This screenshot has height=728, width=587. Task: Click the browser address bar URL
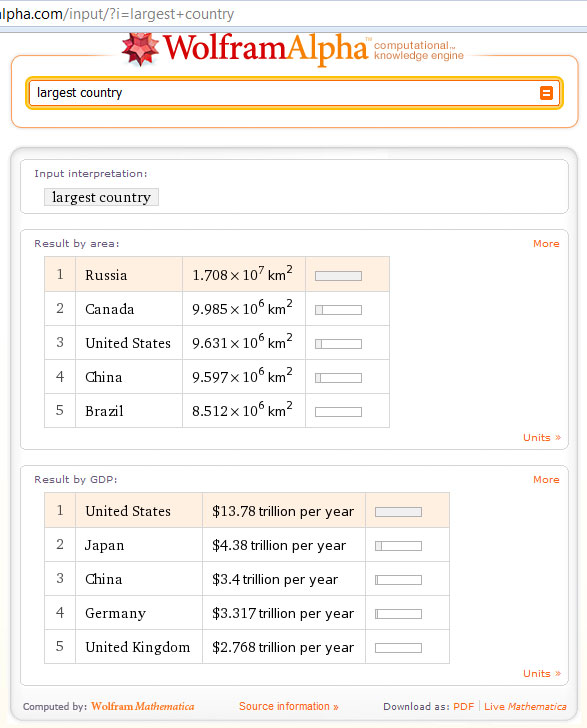pyautogui.click(x=117, y=14)
